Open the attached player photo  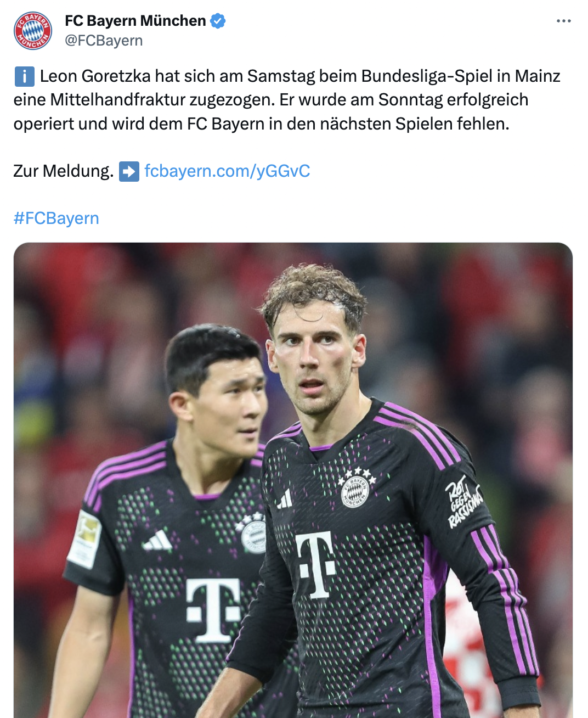coord(293,480)
